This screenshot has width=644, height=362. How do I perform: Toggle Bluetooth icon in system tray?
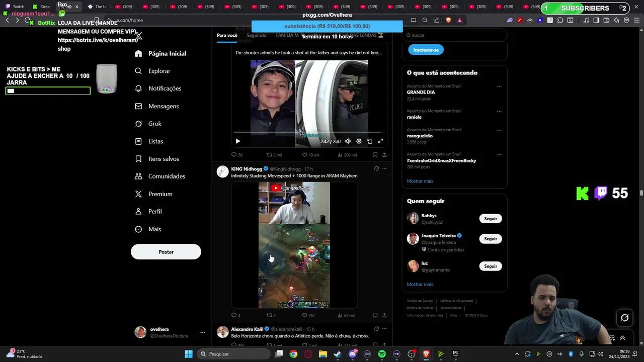tap(571, 354)
